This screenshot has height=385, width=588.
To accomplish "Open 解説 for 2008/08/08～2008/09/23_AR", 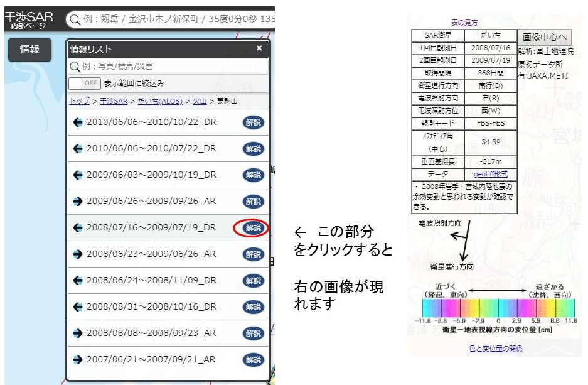I will [x=253, y=333].
